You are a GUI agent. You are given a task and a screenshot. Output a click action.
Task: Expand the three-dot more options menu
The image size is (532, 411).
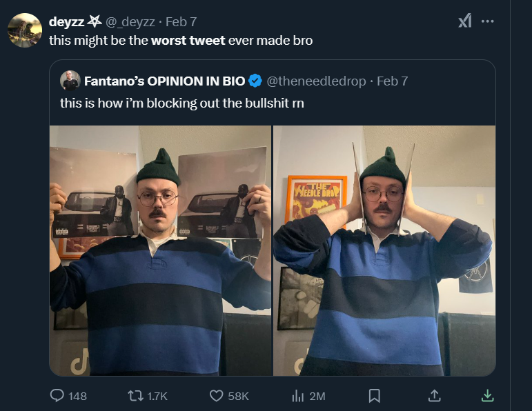click(488, 21)
